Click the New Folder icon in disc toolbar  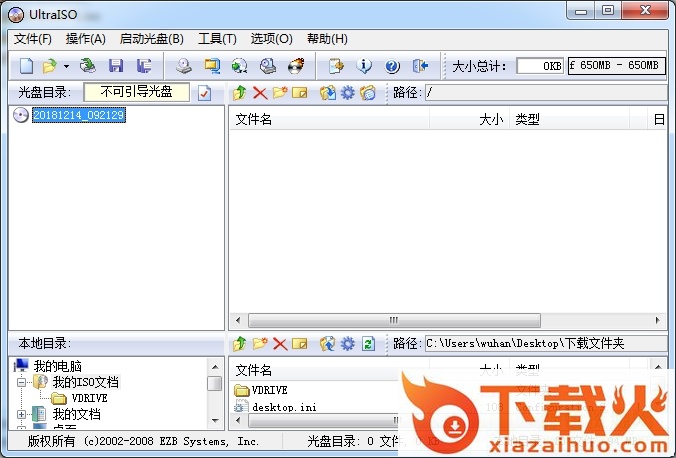[x=280, y=93]
